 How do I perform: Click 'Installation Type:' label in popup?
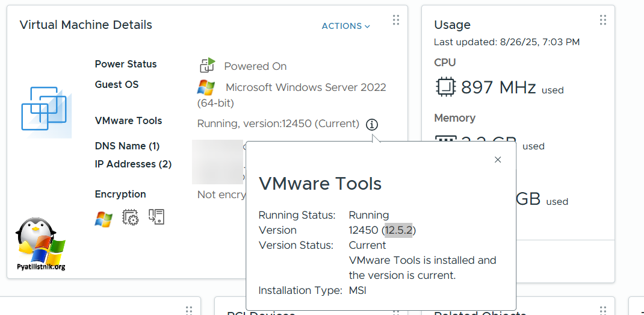pyautogui.click(x=300, y=291)
